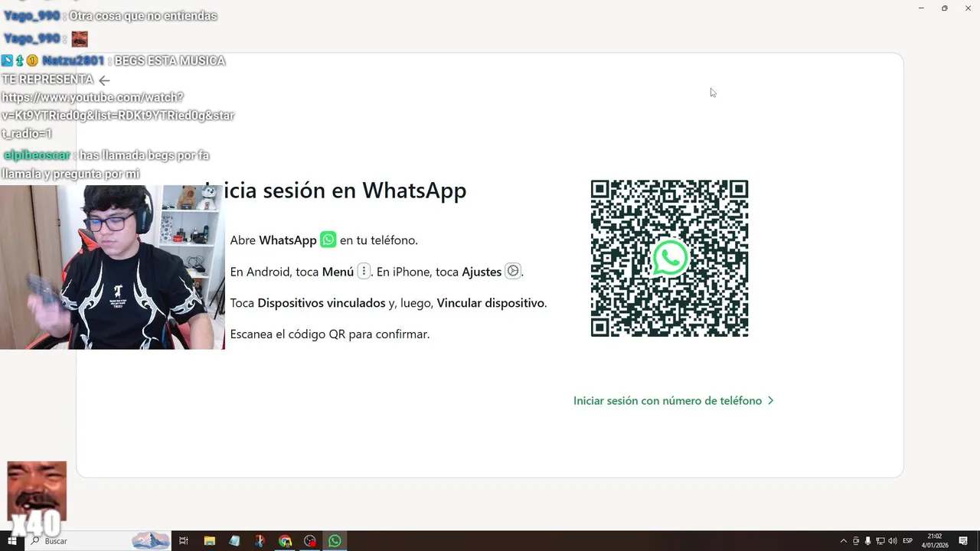Switch to Google Chrome in the taskbar
The width and height of the screenshot is (980, 551).
coord(285,541)
